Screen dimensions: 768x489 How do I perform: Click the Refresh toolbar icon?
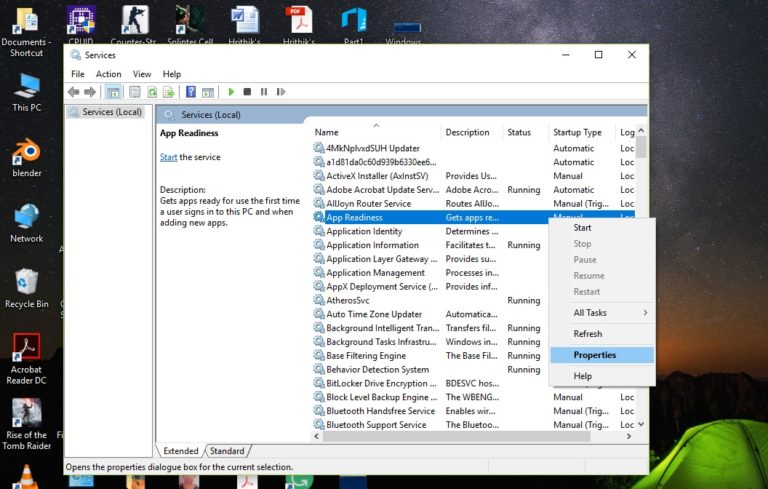pos(151,92)
